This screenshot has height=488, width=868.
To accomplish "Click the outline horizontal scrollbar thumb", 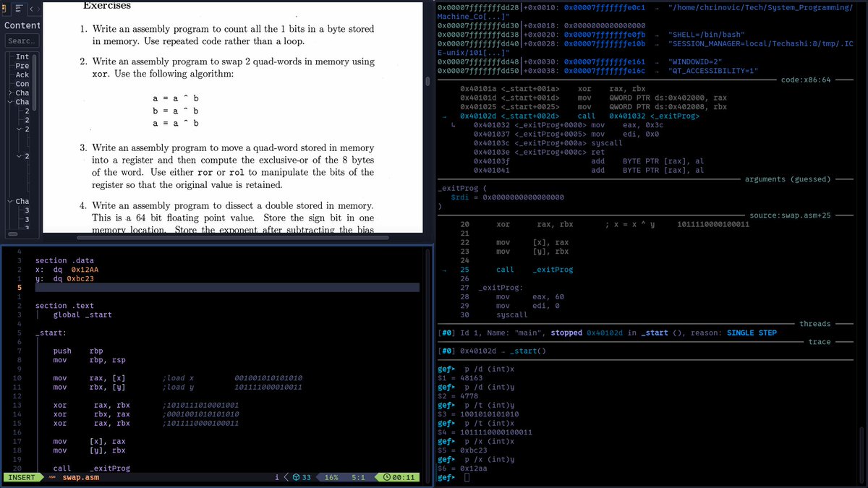I will pos(12,235).
